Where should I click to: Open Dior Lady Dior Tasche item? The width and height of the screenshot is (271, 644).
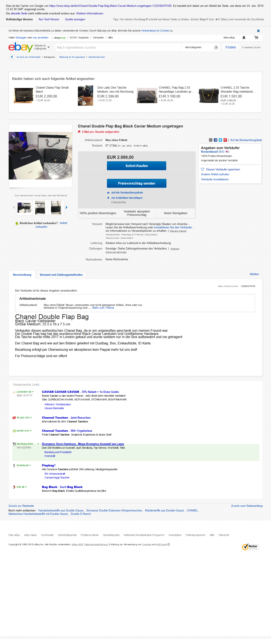point(115,89)
